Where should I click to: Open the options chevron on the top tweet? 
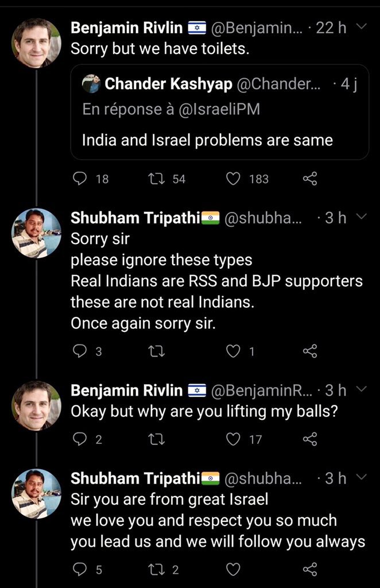362,27
